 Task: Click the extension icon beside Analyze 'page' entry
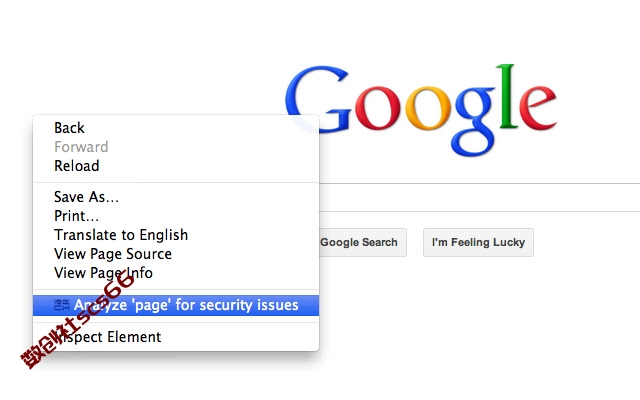pyautogui.click(x=62, y=305)
